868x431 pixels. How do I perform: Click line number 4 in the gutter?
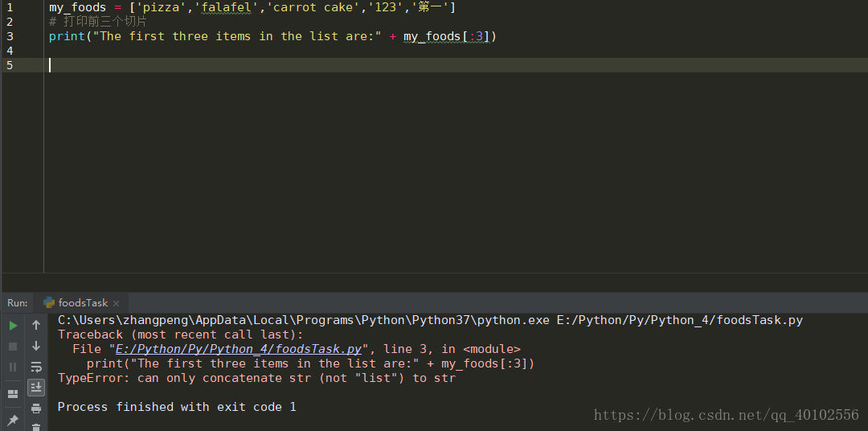[10, 51]
